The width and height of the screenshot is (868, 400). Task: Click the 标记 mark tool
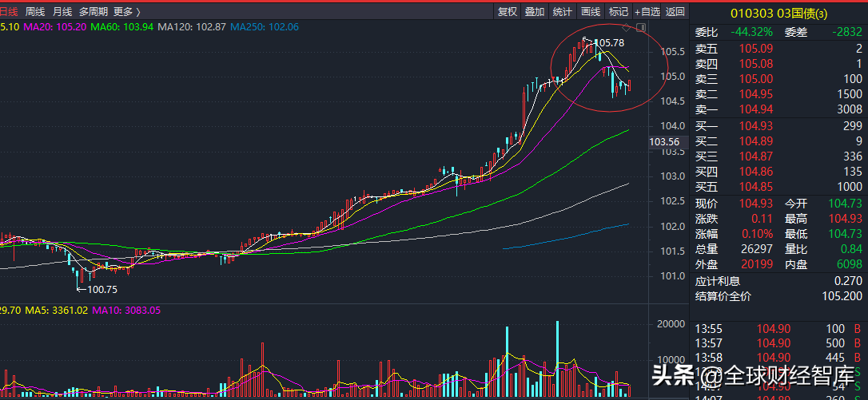coord(618,11)
